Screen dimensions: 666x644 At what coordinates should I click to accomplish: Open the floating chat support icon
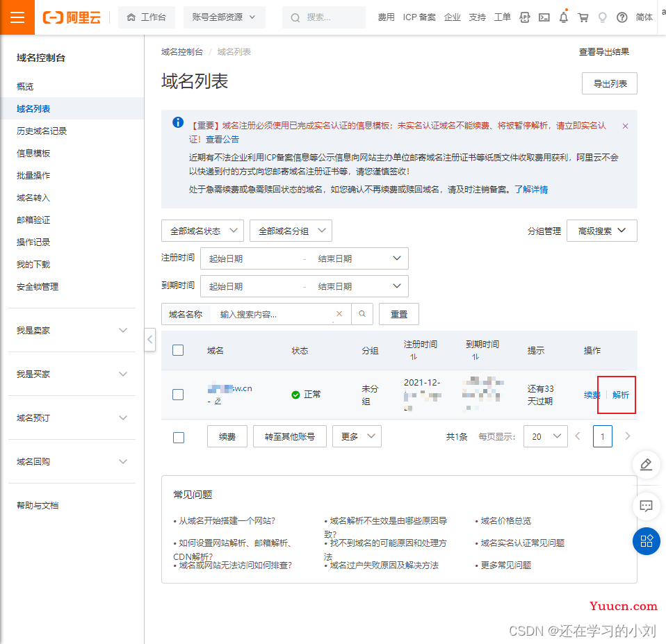coord(646,506)
